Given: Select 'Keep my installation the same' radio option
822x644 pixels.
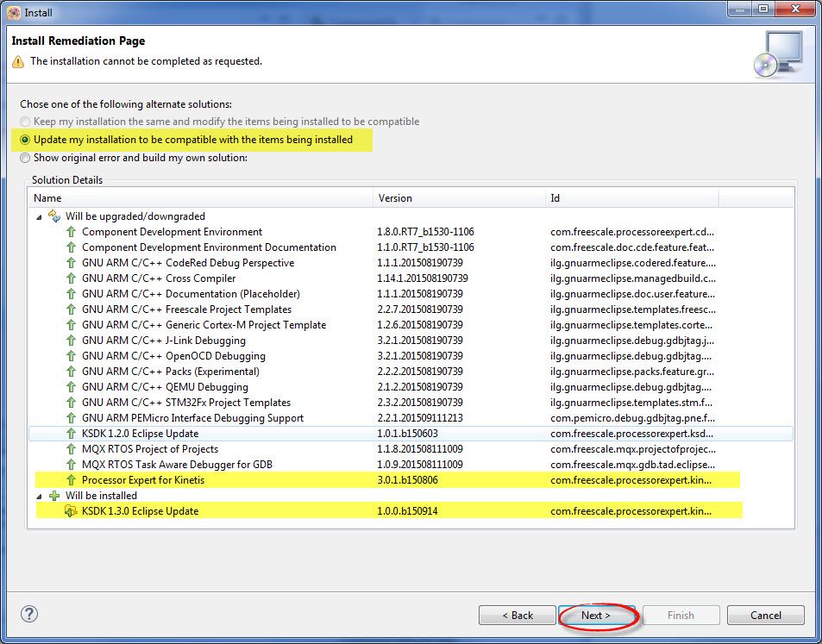Looking at the screenshot, I should click(25, 122).
